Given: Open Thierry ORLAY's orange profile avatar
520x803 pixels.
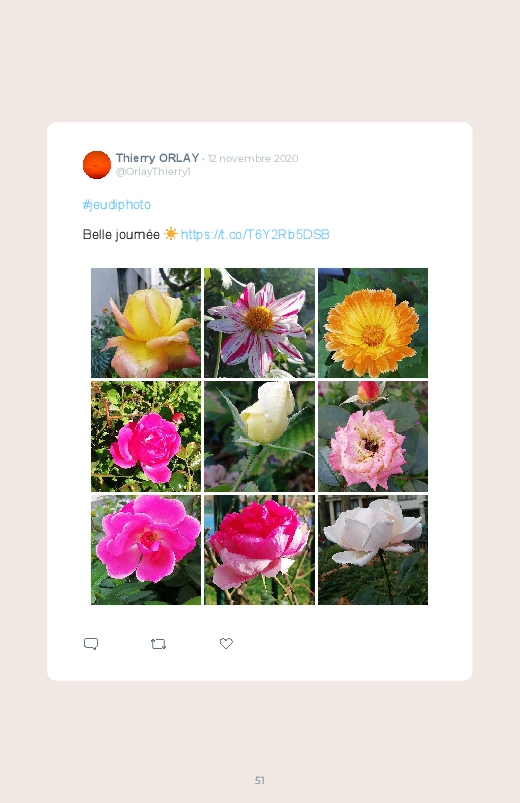Looking at the screenshot, I should 97,165.
